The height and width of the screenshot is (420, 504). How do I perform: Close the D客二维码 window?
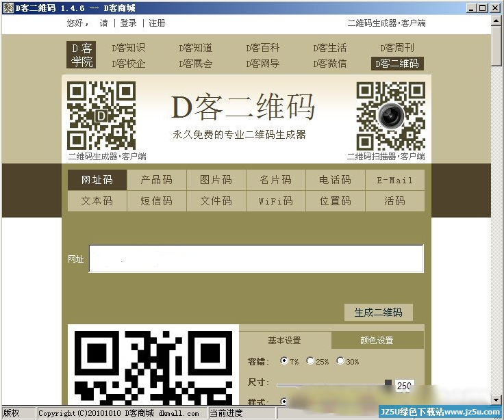(x=494, y=8)
